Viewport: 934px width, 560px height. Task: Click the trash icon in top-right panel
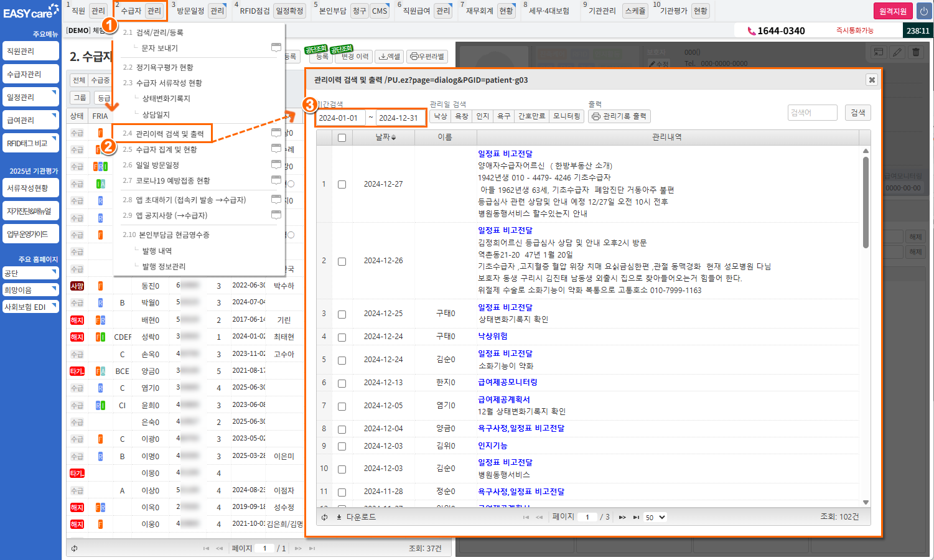[x=916, y=52]
